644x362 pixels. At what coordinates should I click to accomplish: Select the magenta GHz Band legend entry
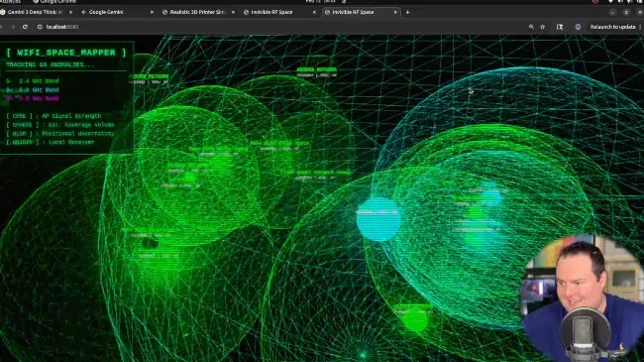click(x=33, y=98)
